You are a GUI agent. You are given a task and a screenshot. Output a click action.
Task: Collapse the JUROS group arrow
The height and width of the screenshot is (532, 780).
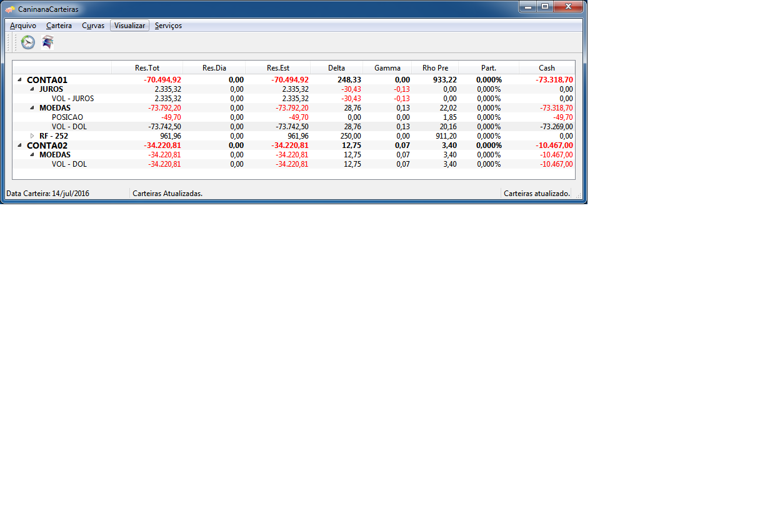32,89
